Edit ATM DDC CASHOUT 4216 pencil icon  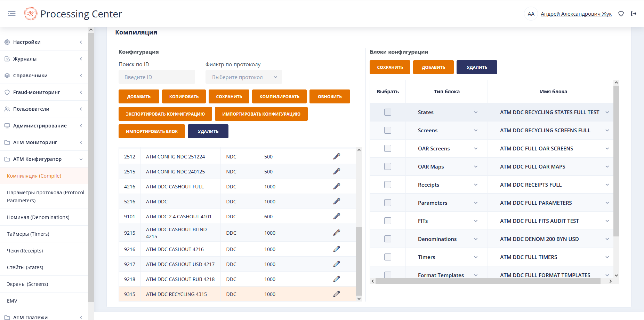click(336, 249)
